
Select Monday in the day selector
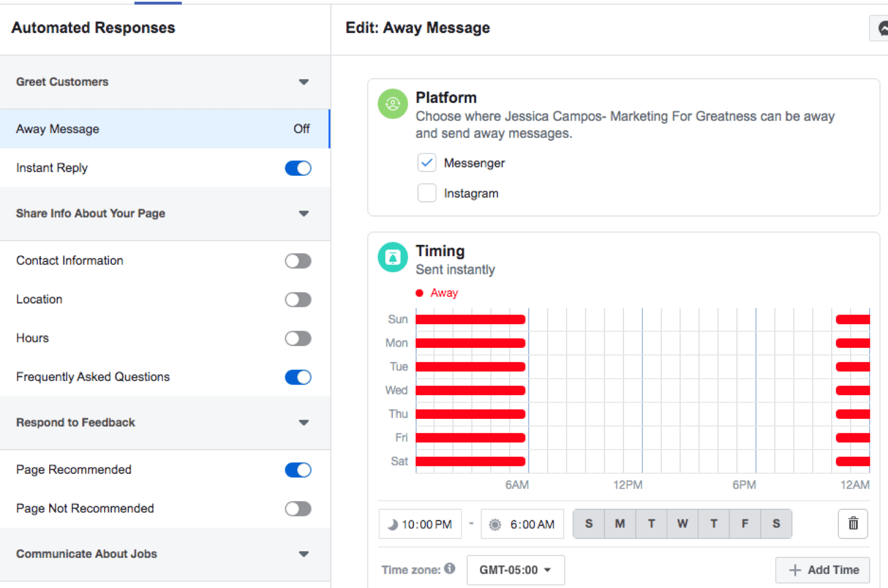pos(620,524)
